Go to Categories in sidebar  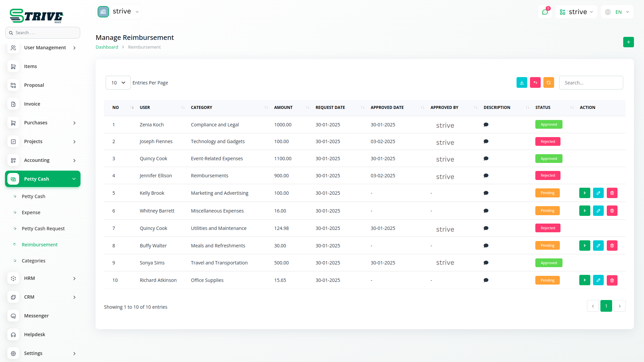point(34,261)
